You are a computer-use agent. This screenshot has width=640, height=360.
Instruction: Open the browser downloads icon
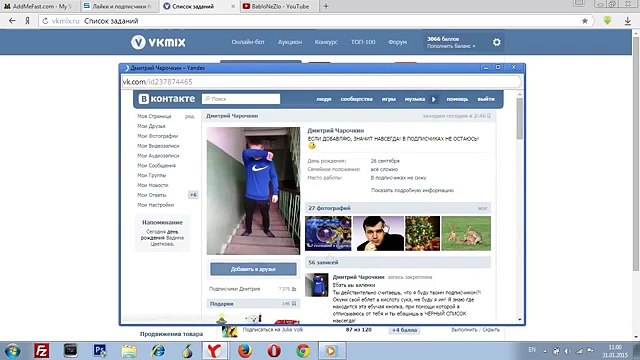pyautogui.click(x=628, y=21)
